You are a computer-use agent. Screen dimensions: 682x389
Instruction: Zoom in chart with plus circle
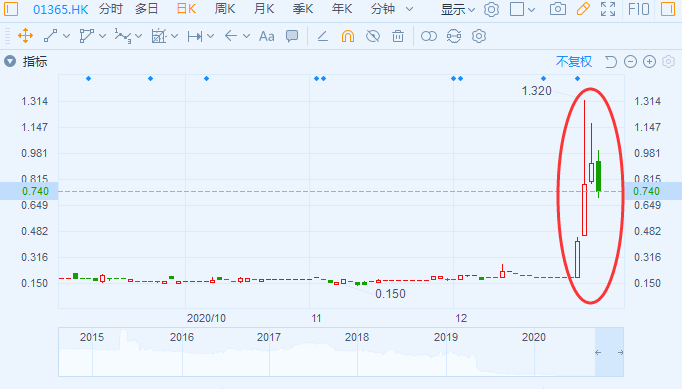[x=649, y=62]
